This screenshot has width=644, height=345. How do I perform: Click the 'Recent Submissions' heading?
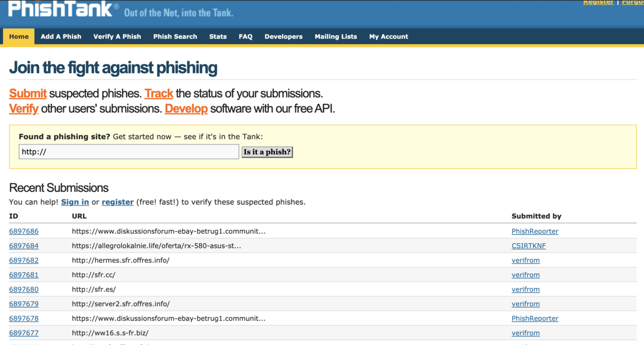58,188
